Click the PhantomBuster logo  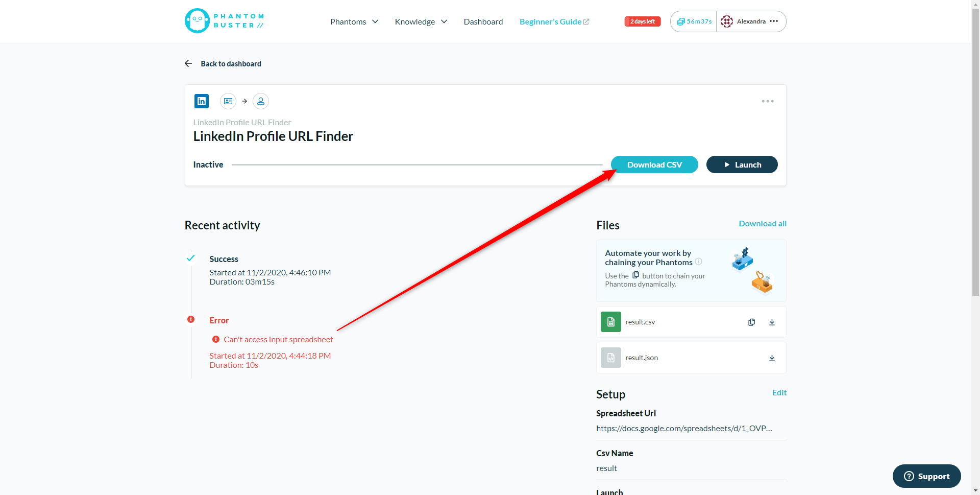coord(225,21)
